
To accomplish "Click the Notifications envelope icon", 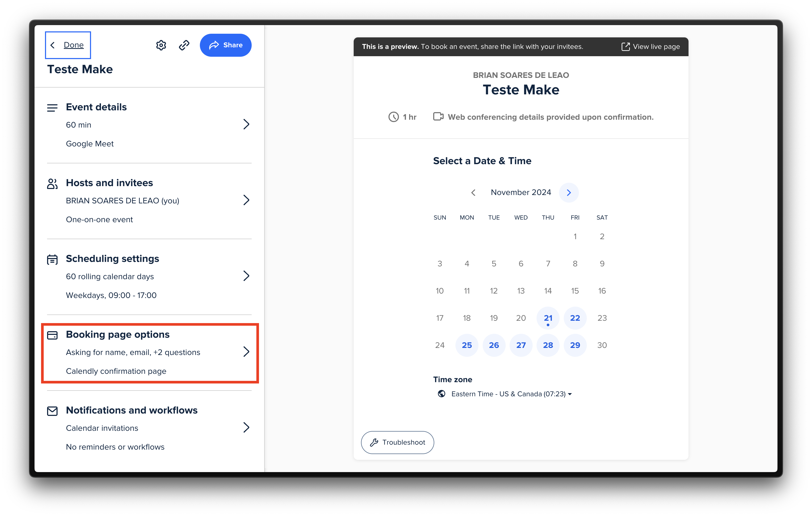I will 52,411.
